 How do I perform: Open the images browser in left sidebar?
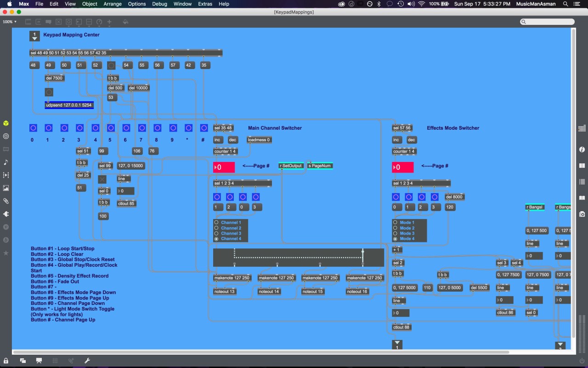tap(6, 188)
